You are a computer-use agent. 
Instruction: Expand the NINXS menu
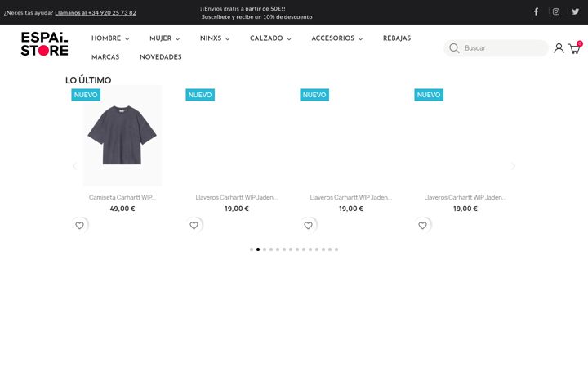pyautogui.click(x=215, y=38)
